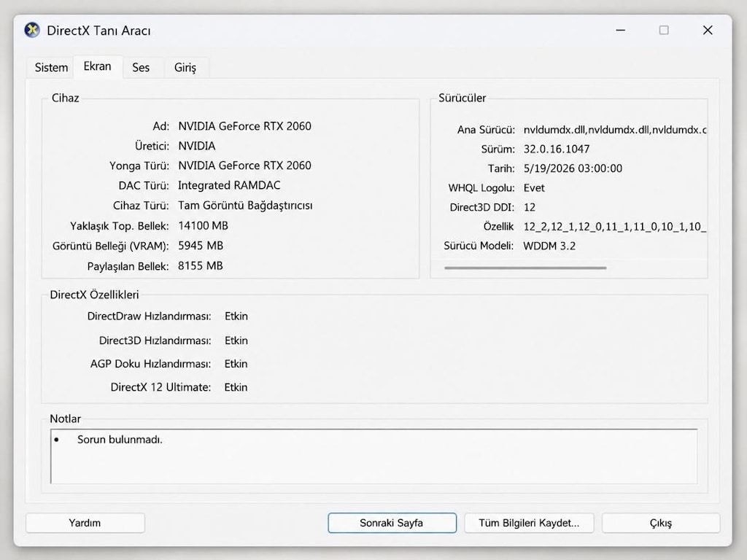Click the DirectX Tanı Aracı window title
This screenshot has height=560, width=747.
[98, 31]
